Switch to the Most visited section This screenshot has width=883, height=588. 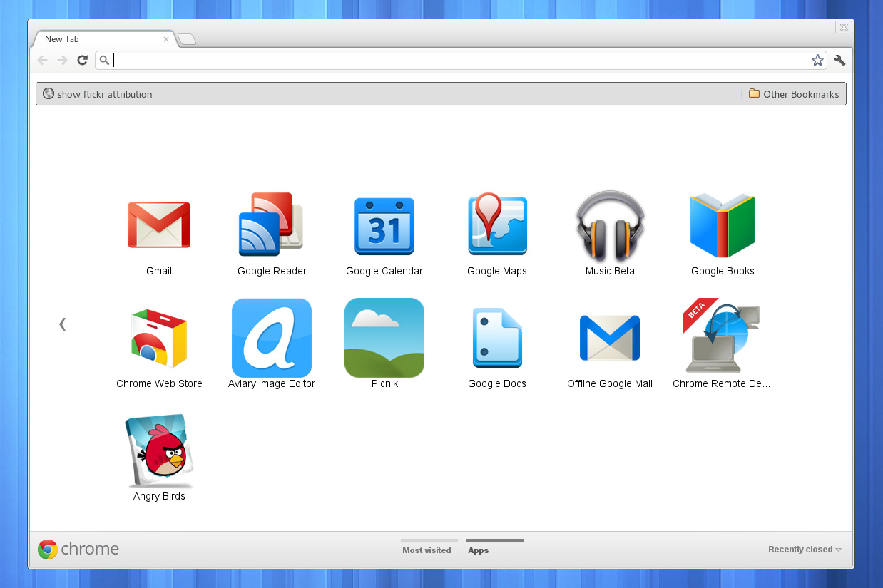click(x=429, y=547)
